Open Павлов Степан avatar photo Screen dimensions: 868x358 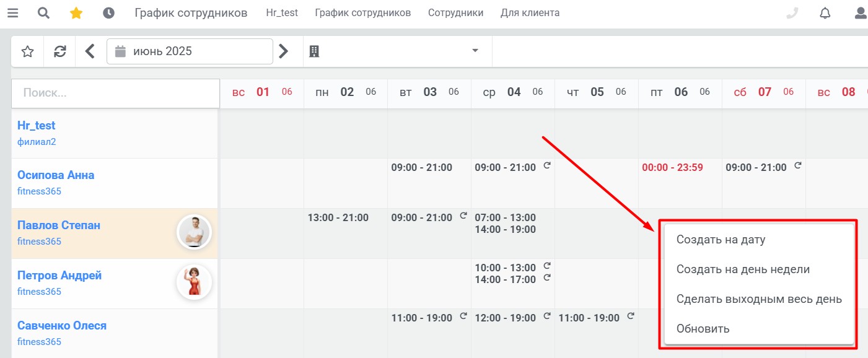point(195,233)
